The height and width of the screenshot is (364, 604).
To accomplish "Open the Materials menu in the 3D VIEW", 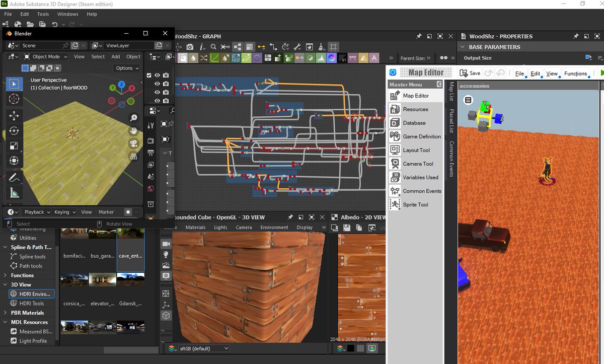I will [195, 227].
